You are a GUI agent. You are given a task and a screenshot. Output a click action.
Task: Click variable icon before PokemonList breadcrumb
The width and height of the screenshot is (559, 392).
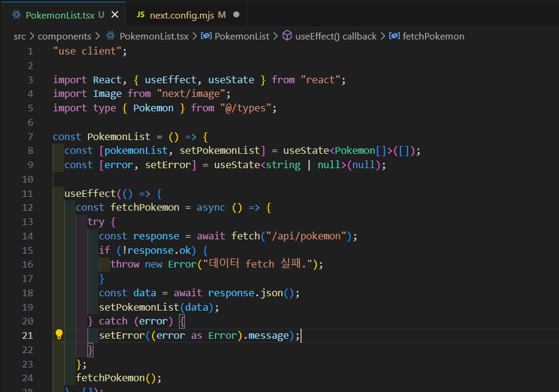point(206,36)
